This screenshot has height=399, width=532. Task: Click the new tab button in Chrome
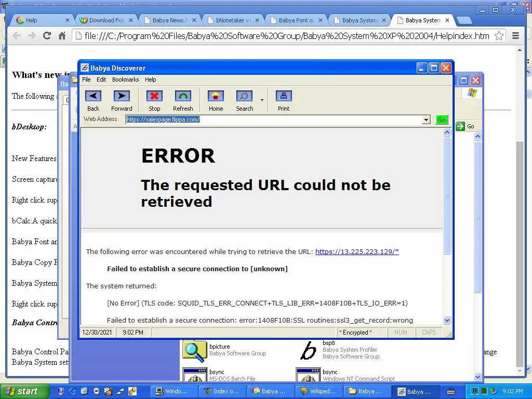click(x=464, y=21)
